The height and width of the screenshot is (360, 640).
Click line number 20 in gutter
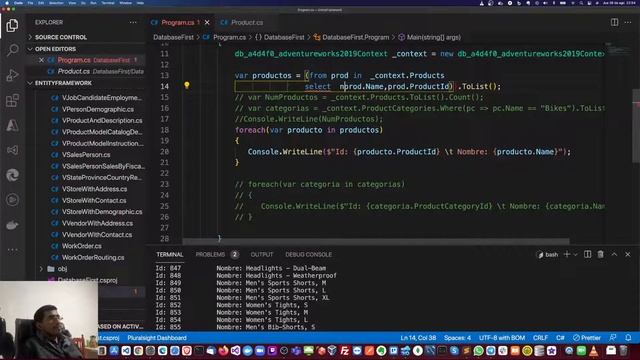[164, 151]
